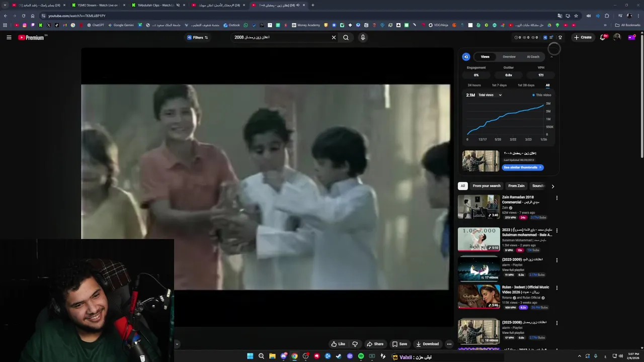Click the round vidIQ logo in panel

tap(466, 57)
